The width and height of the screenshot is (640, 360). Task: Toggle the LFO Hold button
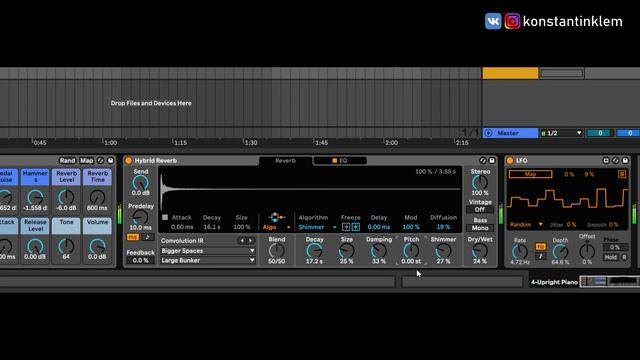[x=611, y=257]
